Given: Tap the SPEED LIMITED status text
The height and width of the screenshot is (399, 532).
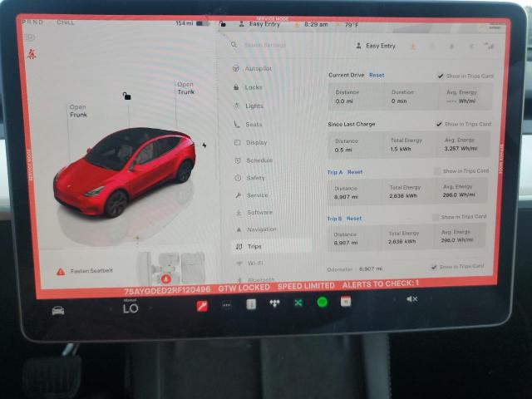Looking at the screenshot, I should [x=306, y=286].
